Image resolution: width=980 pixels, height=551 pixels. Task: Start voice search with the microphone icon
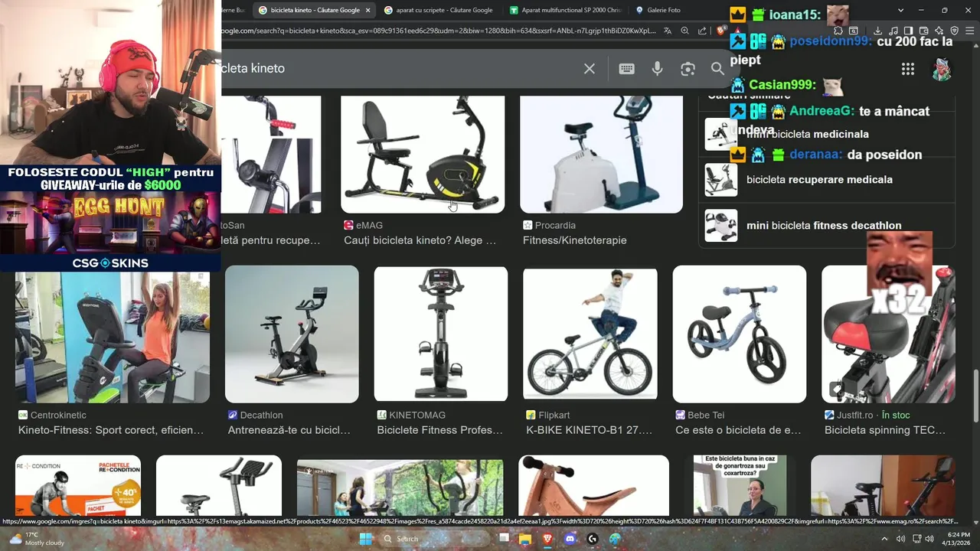[657, 69]
